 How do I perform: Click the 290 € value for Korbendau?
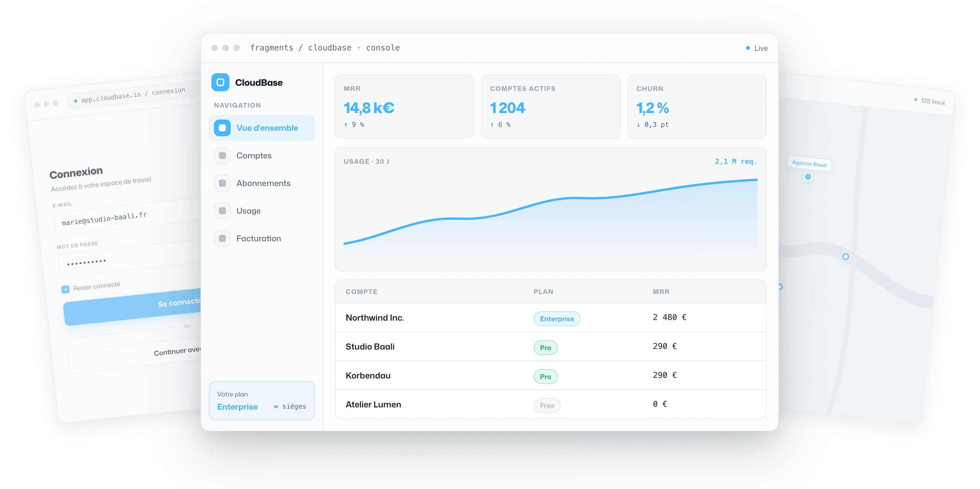pos(664,375)
